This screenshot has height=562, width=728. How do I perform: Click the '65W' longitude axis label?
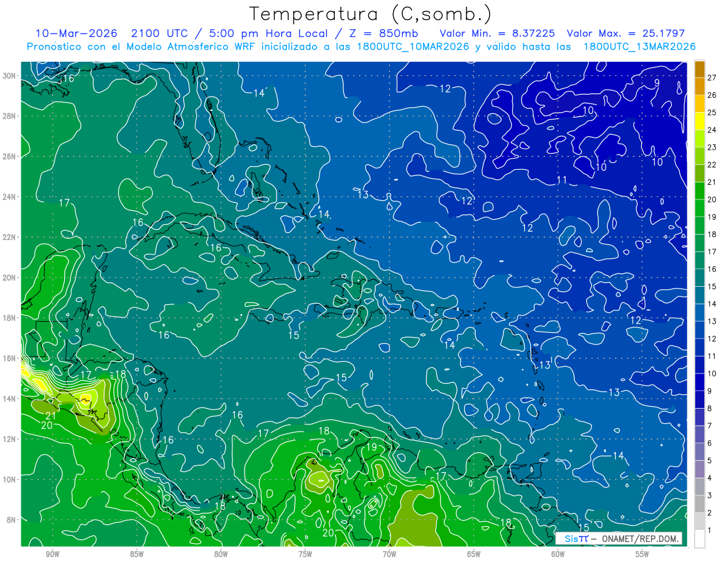(474, 554)
